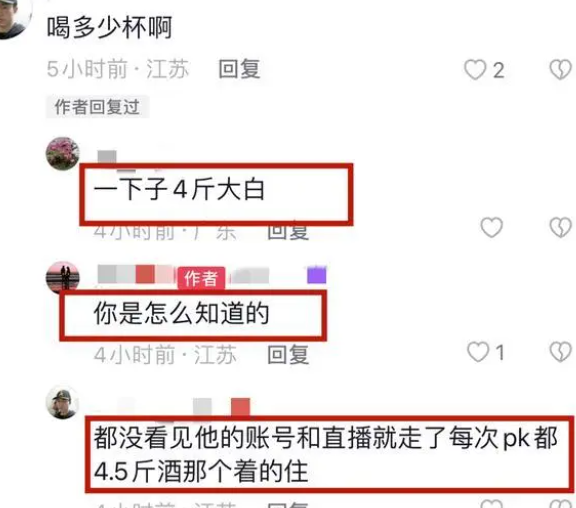Image resolution: width=576 pixels, height=508 pixels.
Task: Open the top commenter's avatar
Action: click(13, 18)
